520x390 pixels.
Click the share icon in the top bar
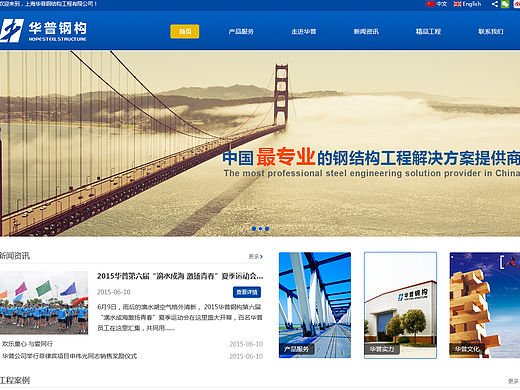coord(495,4)
